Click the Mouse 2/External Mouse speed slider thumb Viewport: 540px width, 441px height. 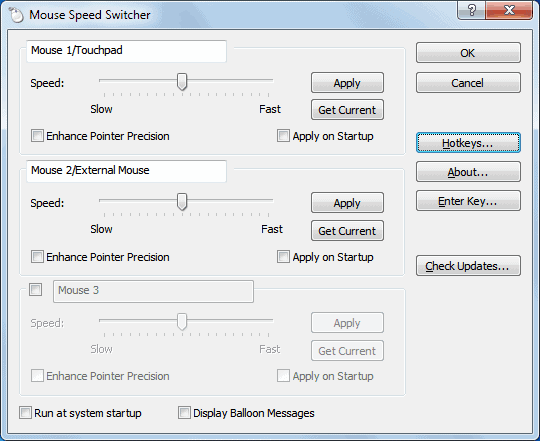[x=182, y=202]
